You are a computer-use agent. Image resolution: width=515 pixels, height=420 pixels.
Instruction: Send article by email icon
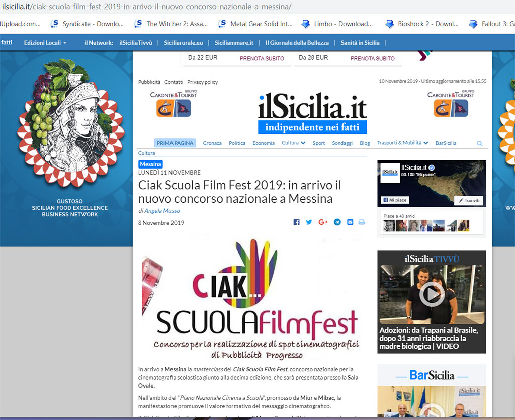coord(350,222)
